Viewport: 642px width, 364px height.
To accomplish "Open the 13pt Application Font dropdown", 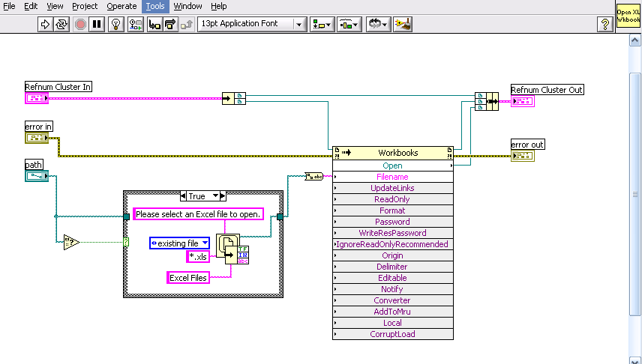I will click(252, 24).
